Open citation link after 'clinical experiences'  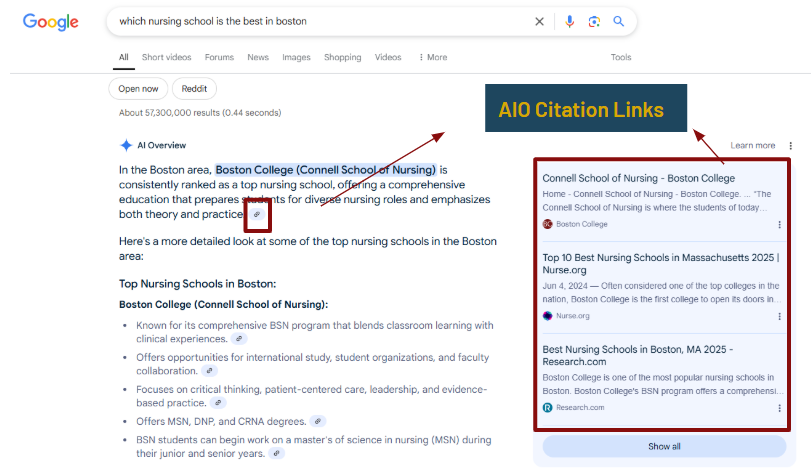[x=239, y=339]
